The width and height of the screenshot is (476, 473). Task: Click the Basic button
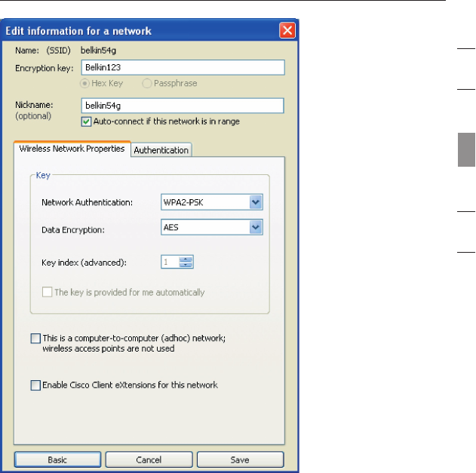tap(57, 459)
